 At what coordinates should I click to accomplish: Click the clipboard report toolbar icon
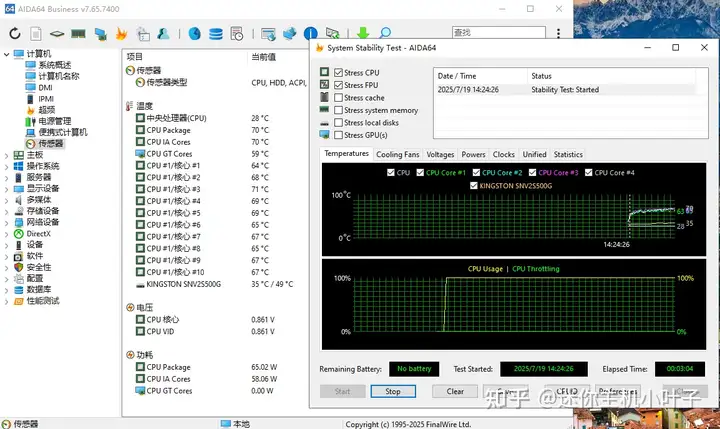point(143,34)
